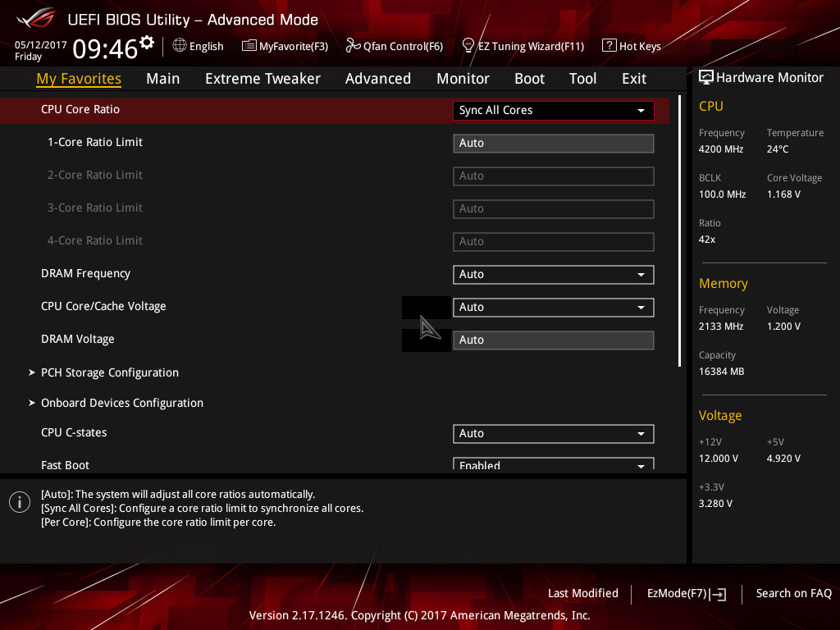Image resolution: width=840 pixels, height=630 pixels.
Task: Click the Memory section heading
Action: pos(724,283)
